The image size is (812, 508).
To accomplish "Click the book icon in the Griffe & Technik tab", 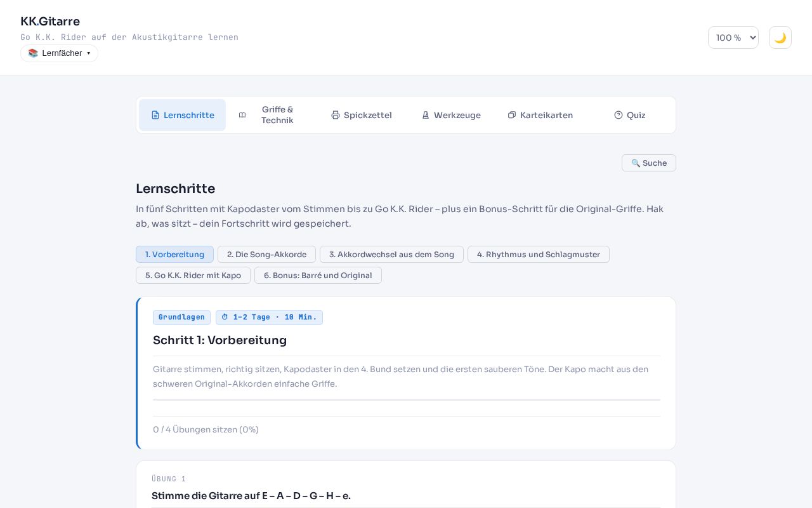I will [x=242, y=115].
